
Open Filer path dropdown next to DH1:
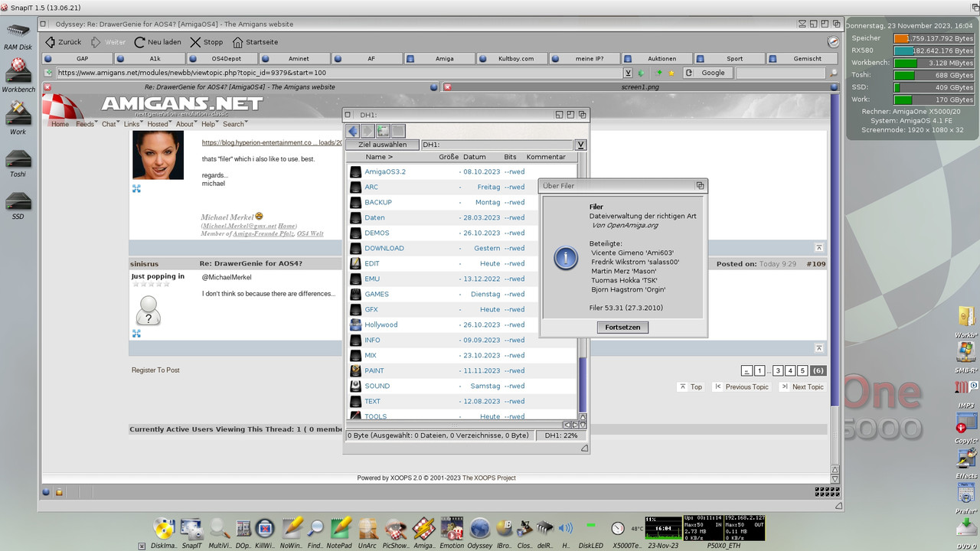pos(581,145)
